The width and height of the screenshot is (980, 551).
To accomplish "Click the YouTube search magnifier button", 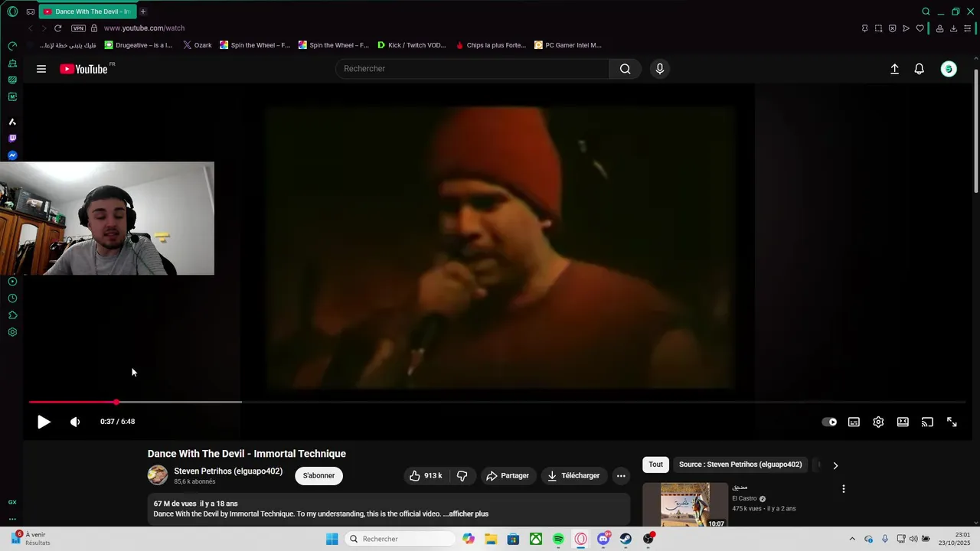I will (626, 69).
